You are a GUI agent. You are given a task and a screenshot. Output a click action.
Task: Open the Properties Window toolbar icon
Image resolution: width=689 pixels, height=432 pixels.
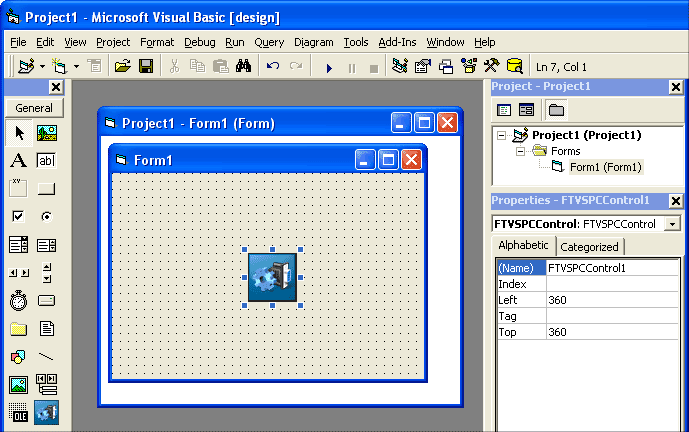click(423, 66)
